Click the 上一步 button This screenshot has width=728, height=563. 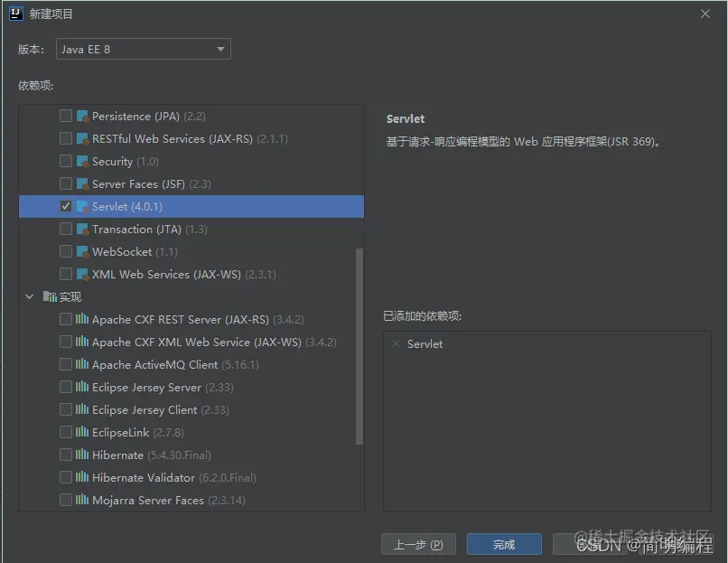[418, 544]
